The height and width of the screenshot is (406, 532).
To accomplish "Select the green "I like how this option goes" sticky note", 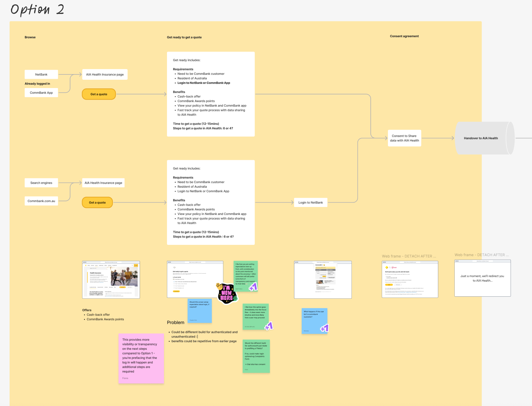I will (256, 317).
